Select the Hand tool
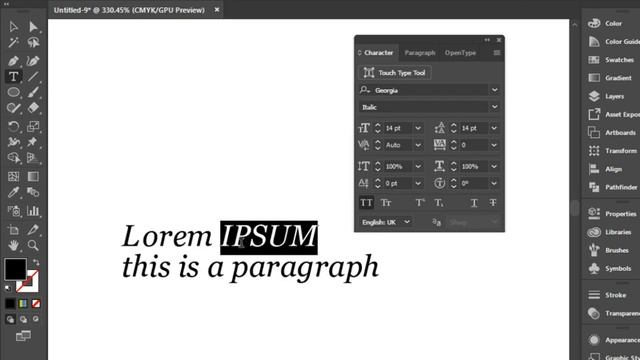 point(13,245)
